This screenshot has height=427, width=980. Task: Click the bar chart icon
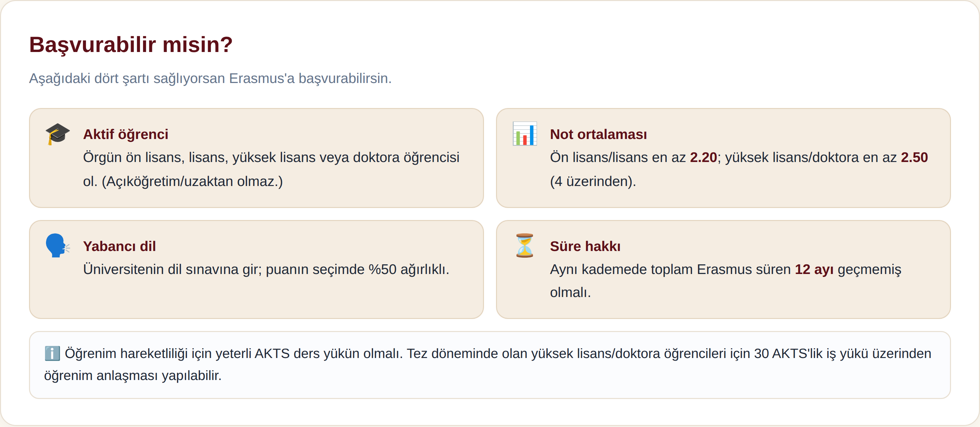coord(525,134)
